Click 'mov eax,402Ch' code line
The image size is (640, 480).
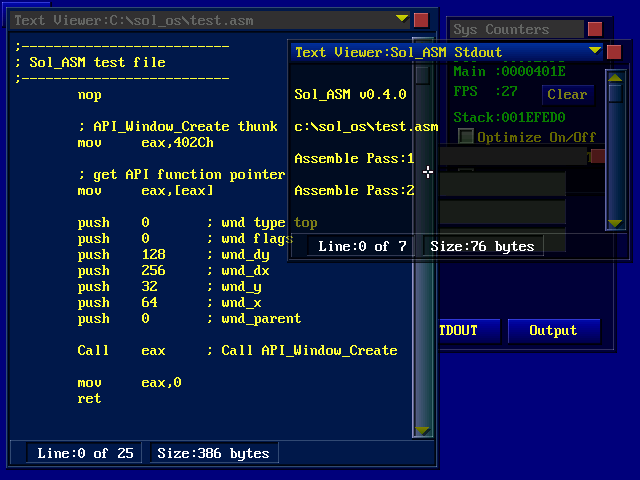(x=145, y=143)
